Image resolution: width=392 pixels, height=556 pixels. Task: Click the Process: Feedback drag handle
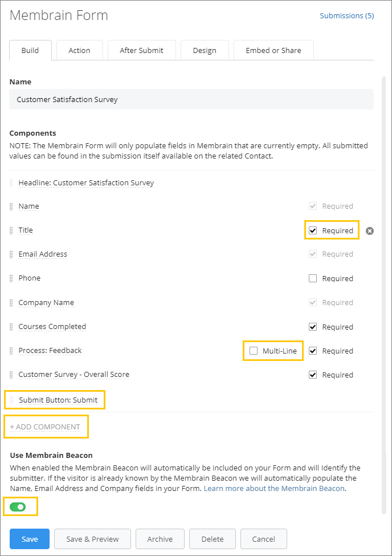(x=11, y=351)
